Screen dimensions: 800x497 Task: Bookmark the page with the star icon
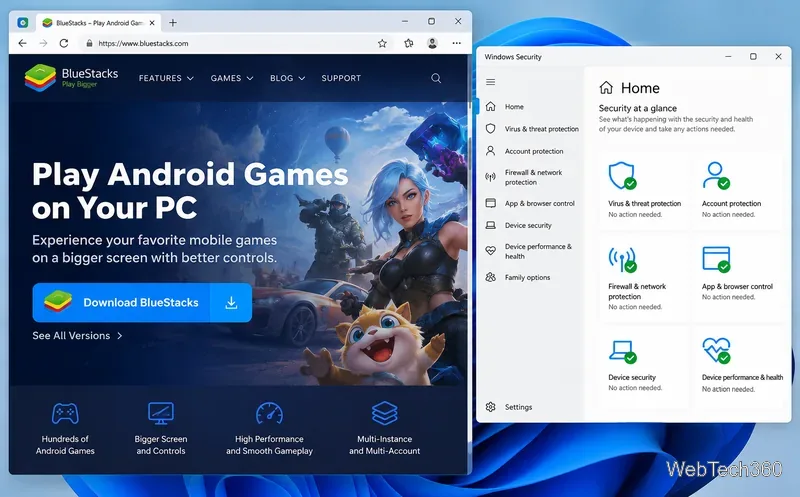pos(382,43)
